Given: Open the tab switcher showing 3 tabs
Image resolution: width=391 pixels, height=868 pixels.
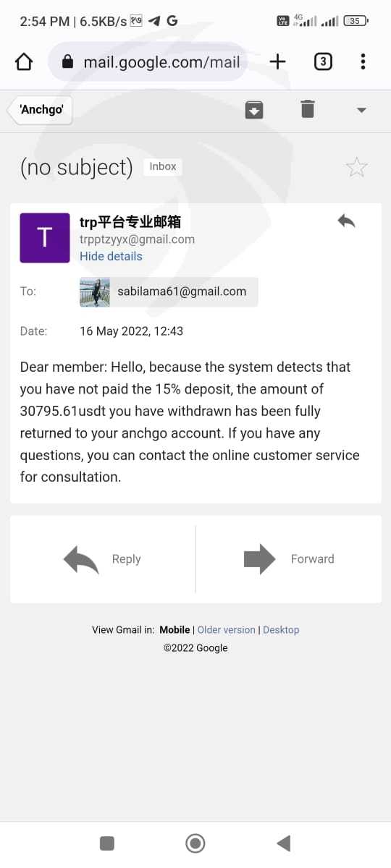Looking at the screenshot, I should click(323, 61).
